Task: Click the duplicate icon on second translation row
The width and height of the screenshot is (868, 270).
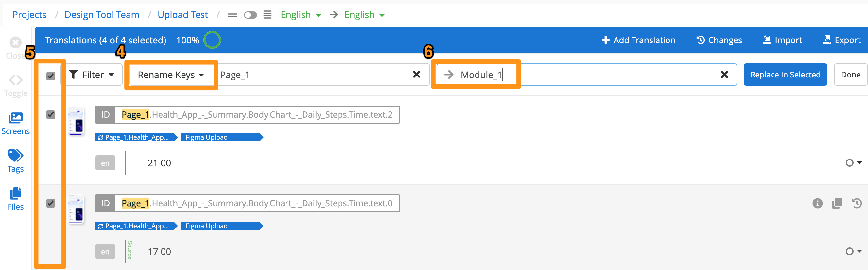Action: point(837,203)
